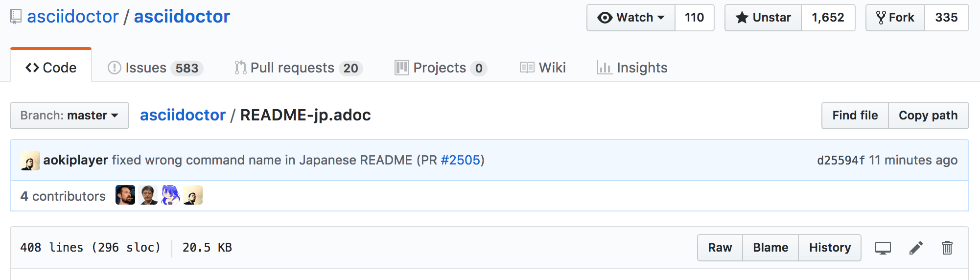Open the Pull requests tab
Viewport: 980px width, 280px height.
coord(299,68)
